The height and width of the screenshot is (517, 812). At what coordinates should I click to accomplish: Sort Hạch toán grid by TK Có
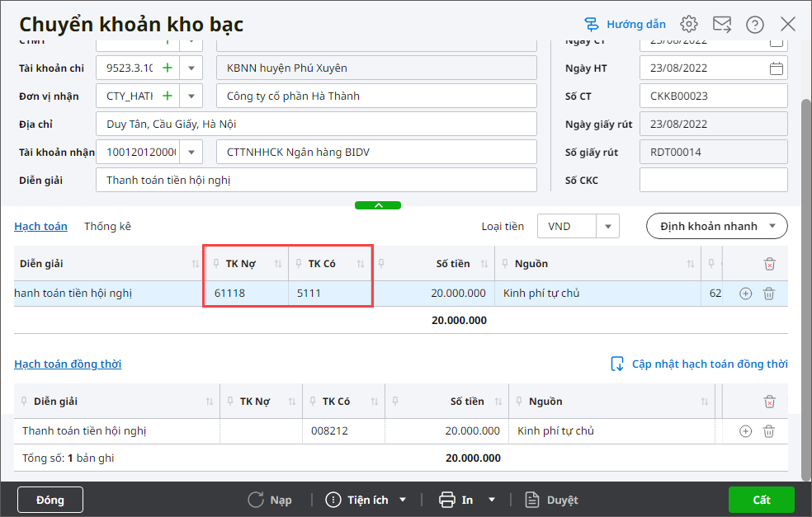click(x=361, y=264)
